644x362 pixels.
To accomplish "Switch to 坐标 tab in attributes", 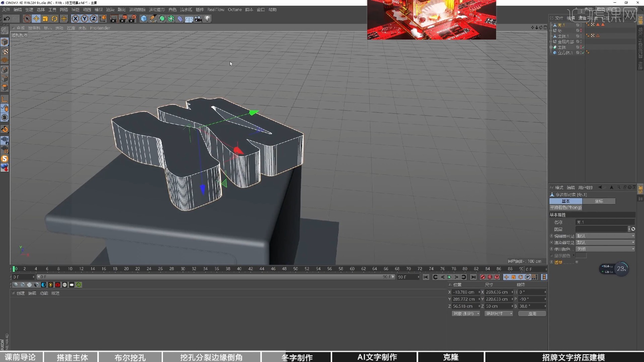I will 599,201.
